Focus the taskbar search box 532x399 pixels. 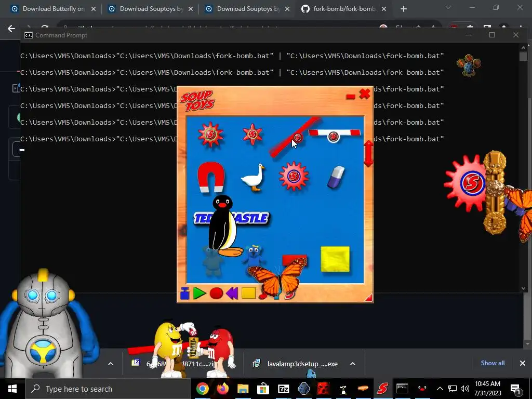tap(108, 389)
